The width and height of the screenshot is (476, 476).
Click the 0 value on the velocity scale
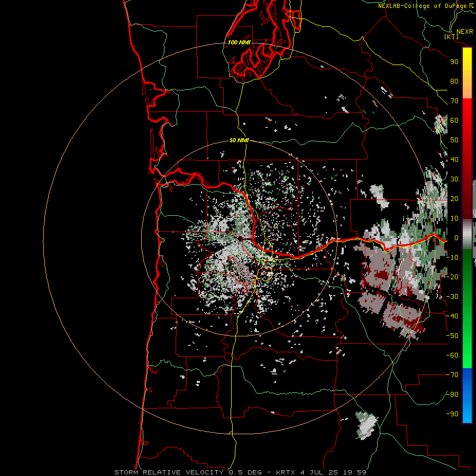pos(456,238)
